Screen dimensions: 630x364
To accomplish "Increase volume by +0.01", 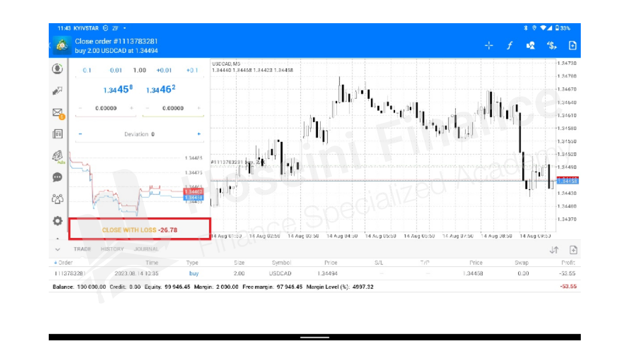I will (x=164, y=70).
